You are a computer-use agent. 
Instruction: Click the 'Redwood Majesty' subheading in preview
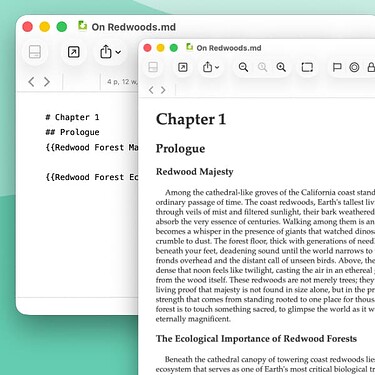point(195,172)
